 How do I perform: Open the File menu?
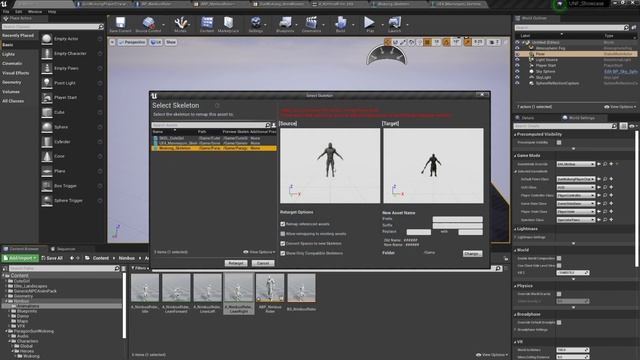(x=6, y=12)
